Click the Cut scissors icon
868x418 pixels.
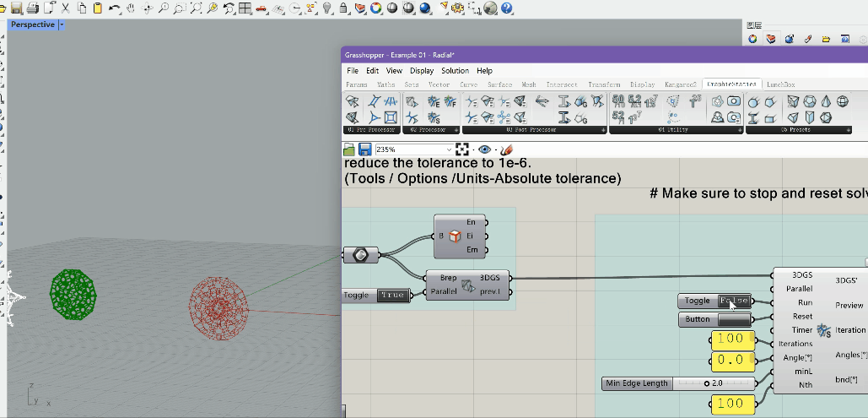(66, 8)
